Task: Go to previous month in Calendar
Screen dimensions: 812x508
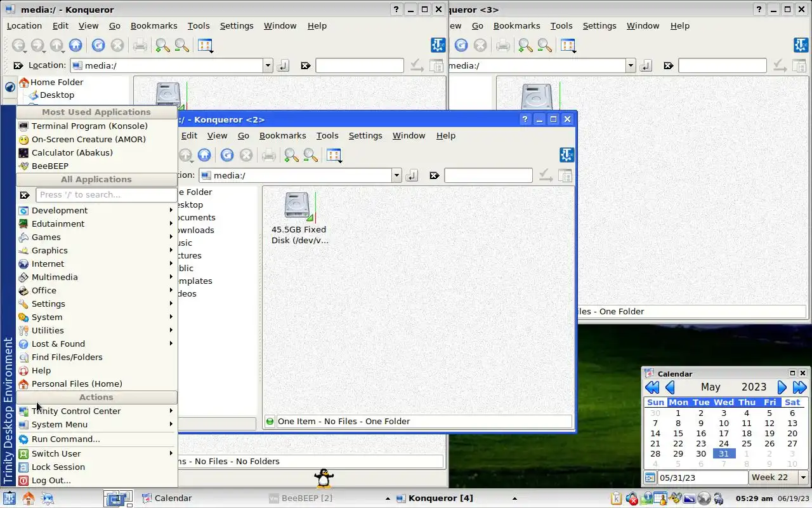Action: coord(670,387)
